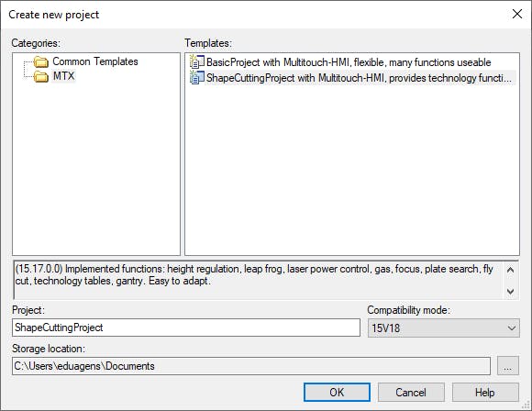Click the BasicProject template icon
The height and width of the screenshot is (411, 532).
click(x=197, y=61)
